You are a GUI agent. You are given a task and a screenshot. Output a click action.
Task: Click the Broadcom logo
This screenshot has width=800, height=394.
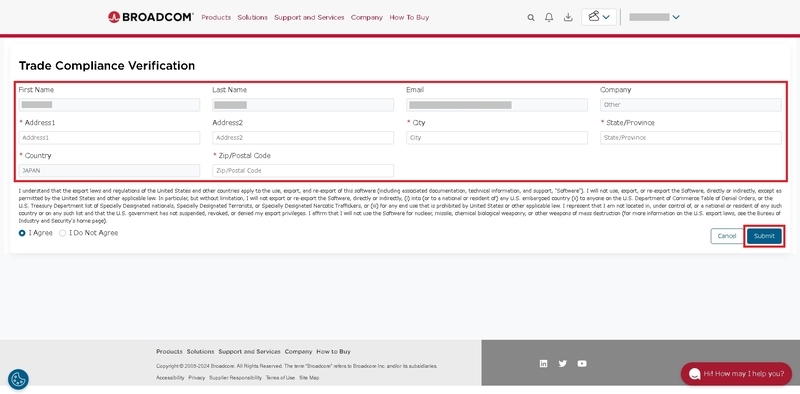(151, 17)
